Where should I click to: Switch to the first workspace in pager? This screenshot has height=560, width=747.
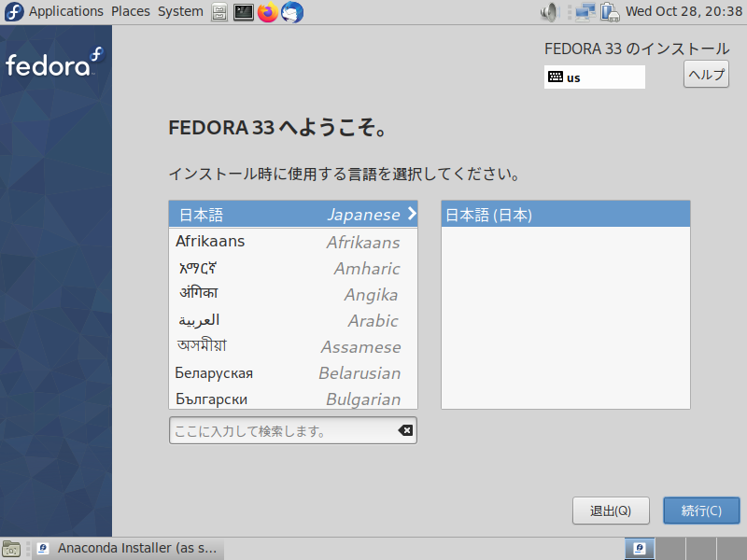click(x=640, y=549)
